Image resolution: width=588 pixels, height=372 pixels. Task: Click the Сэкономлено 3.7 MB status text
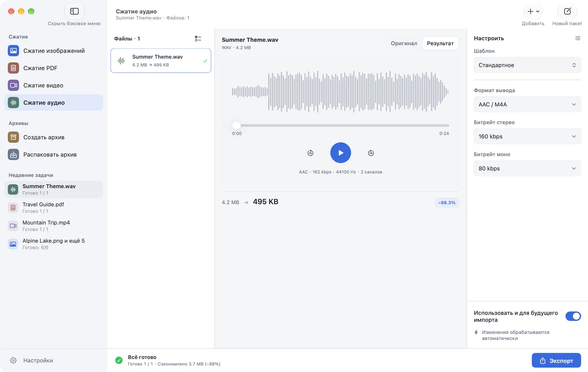coord(189,364)
